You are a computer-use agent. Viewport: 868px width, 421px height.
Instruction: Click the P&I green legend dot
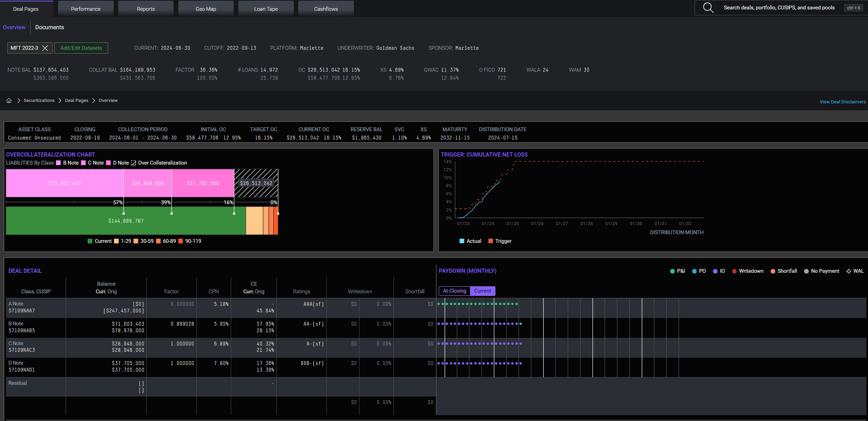(x=672, y=271)
